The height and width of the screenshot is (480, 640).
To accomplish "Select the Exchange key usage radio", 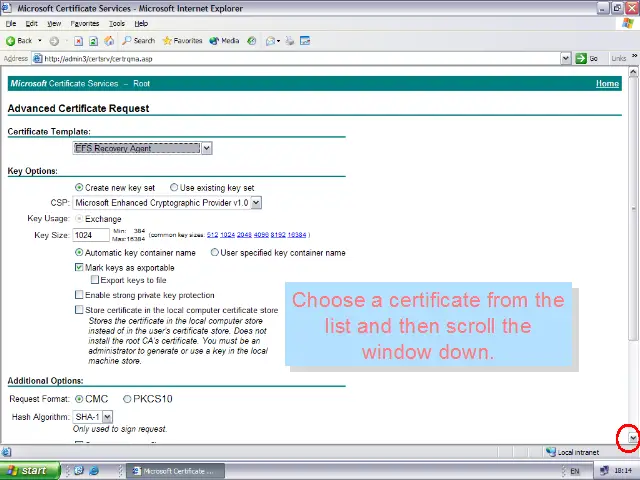I will [x=79, y=219].
